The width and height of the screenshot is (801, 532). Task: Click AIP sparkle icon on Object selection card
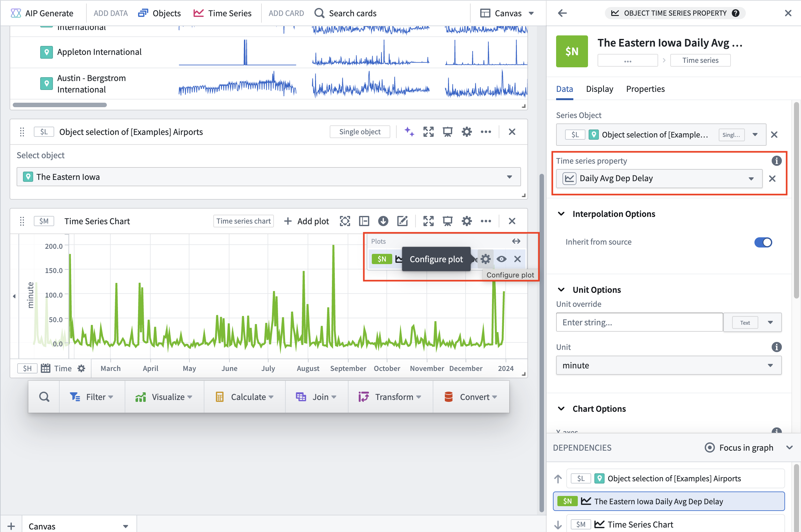pyautogui.click(x=409, y=132)
